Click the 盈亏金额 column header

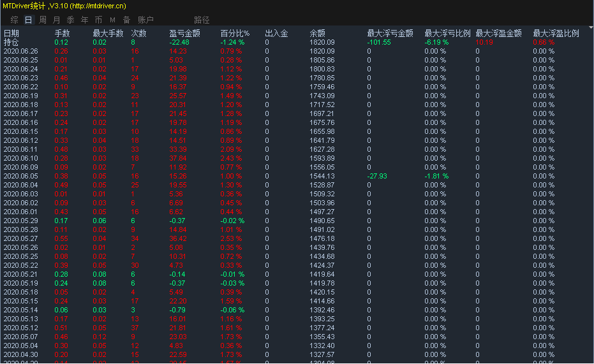184,33
